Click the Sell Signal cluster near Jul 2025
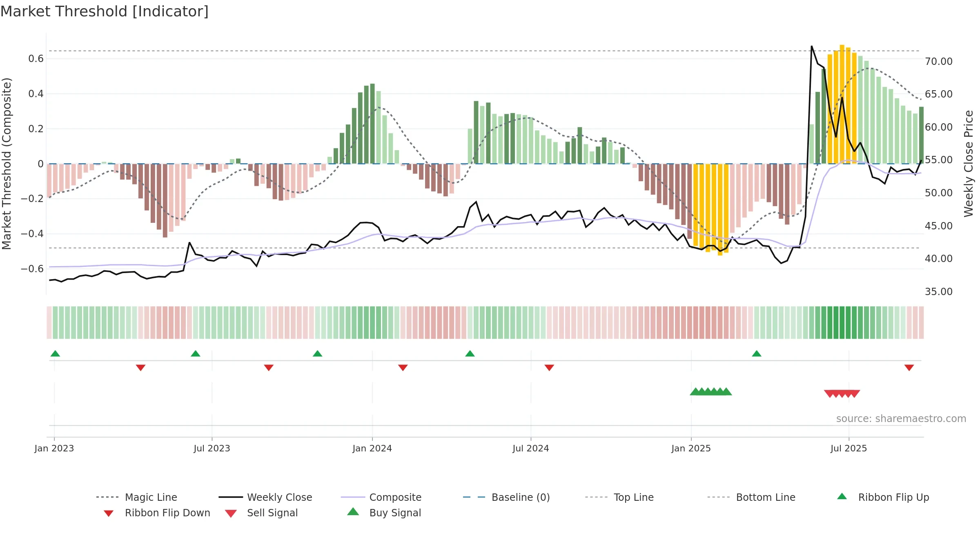980x551 pixels. click(x=842, y=394)
